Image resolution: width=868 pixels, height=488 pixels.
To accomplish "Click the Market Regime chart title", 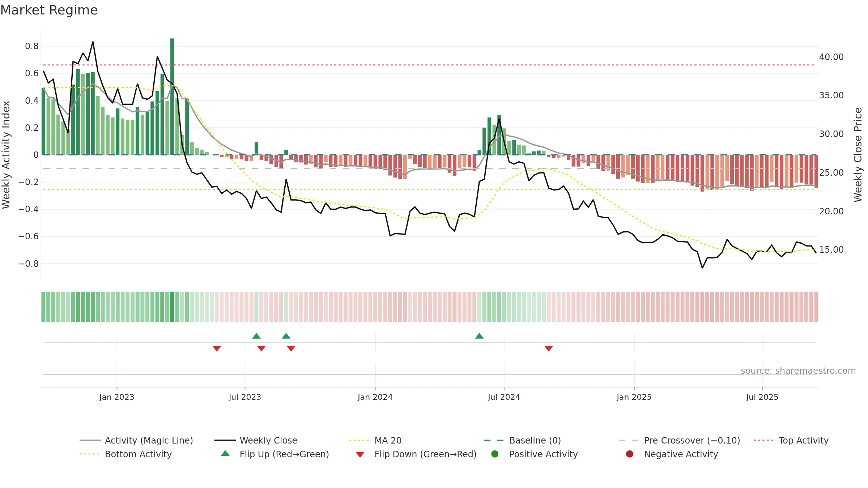I will click(49, 10).
